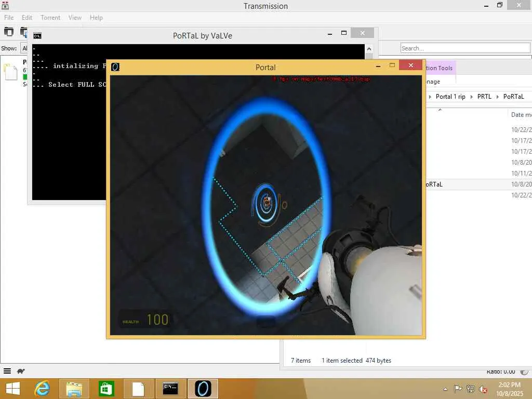Open muted volume icon in system tray
Viewport: 532px width, 399px height.
click(x=483, y=389)
